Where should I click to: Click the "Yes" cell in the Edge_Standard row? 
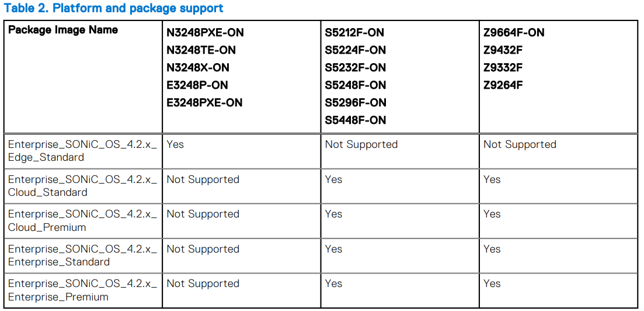[175, 144]
